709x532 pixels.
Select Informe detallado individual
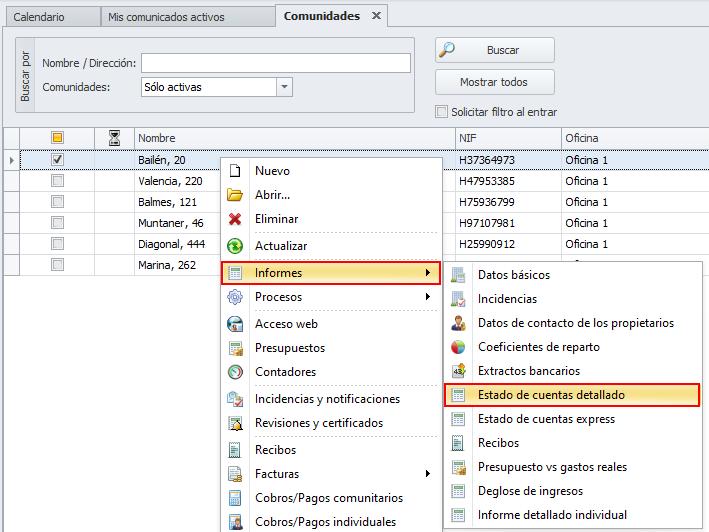(x=572, y=515)
